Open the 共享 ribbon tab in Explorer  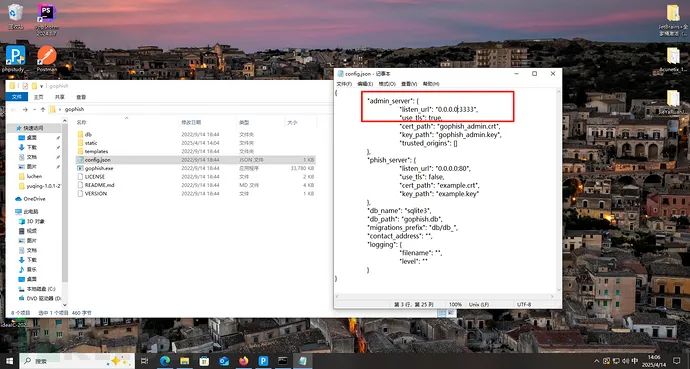[60, 97]
